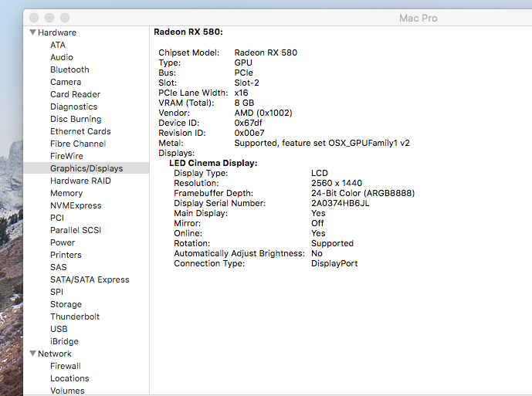Click the Metal feature set value
532x396 pixels.
pos(322,143)
